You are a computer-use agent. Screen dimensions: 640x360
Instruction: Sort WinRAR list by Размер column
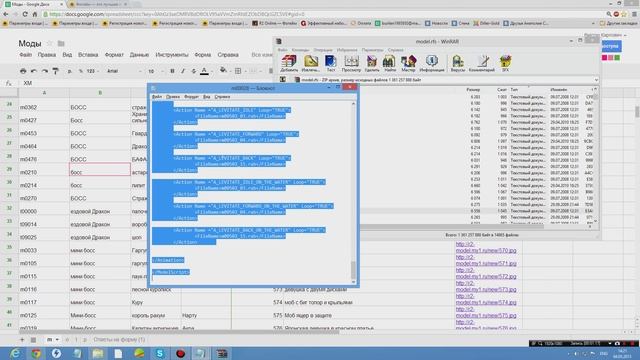(x=473, y=89)
